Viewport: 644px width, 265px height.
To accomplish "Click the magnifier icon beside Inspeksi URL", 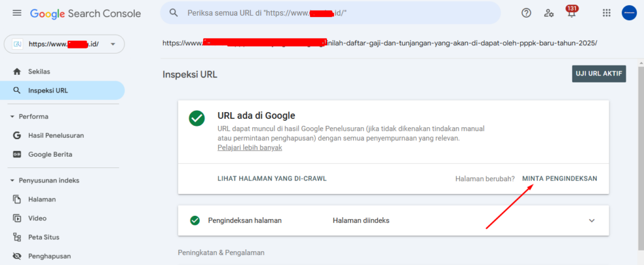I will 17,91.
